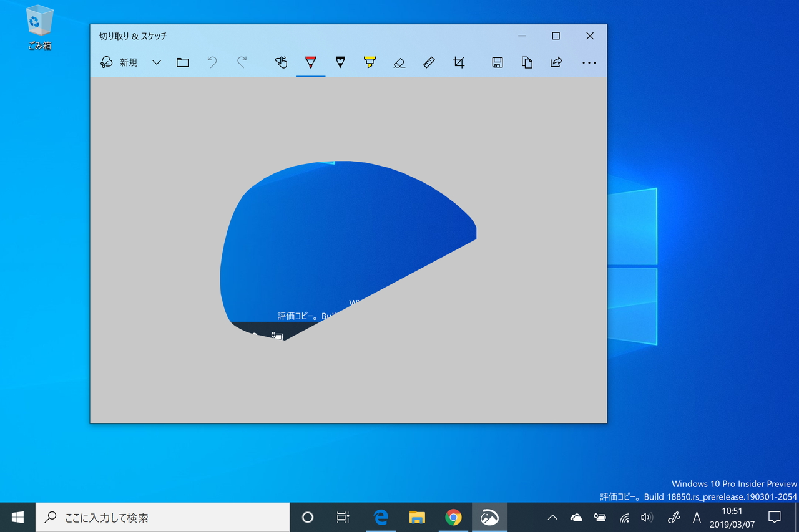Show hidden tray icons chevron
The image size is (799, 532).
(x=552, y=517)
